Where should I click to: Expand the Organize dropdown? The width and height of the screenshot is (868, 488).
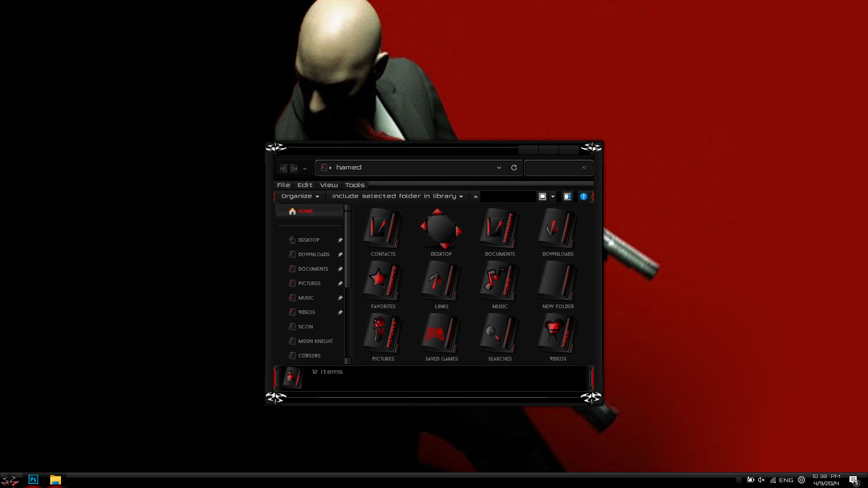(300, 196)
